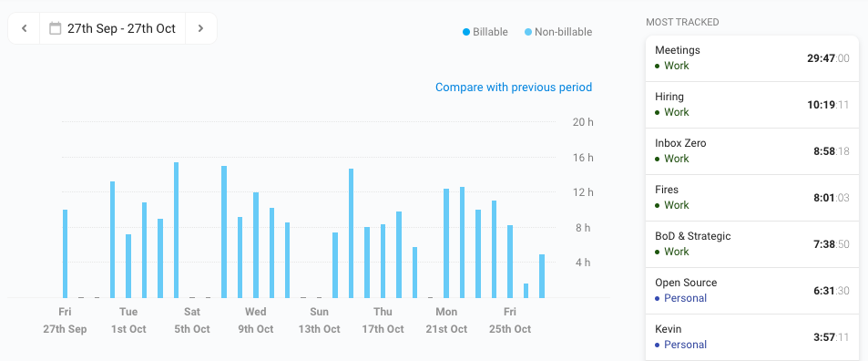Go to the next date period arrow
Viewport: 868px width, 361px height.
point(201,28)
